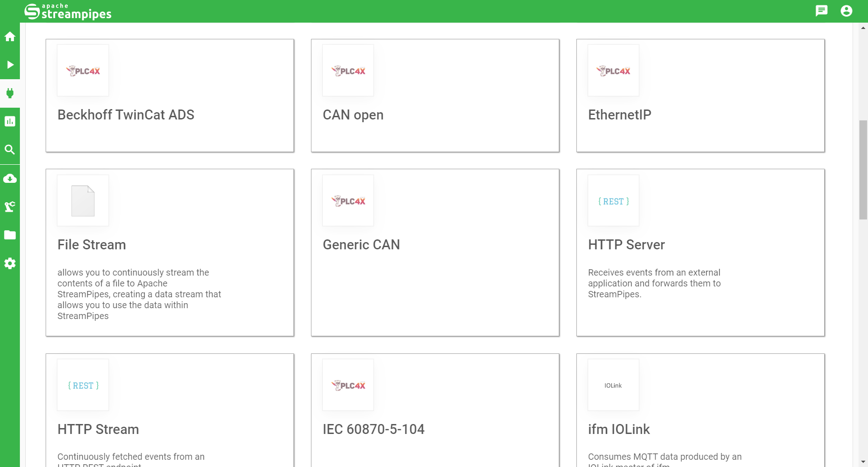Open Asset management robot arm icon
The width and height of the screenshot is (868, 467).
point(10,207)
